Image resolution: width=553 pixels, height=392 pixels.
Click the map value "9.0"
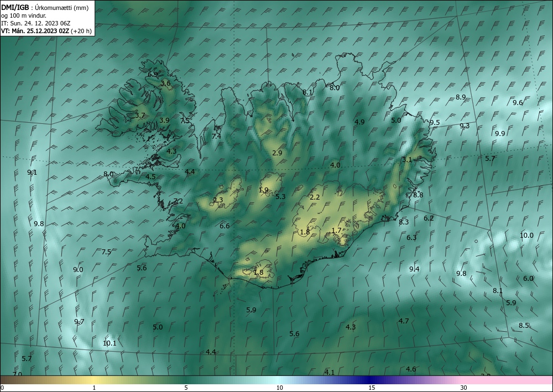coord(78,269)
